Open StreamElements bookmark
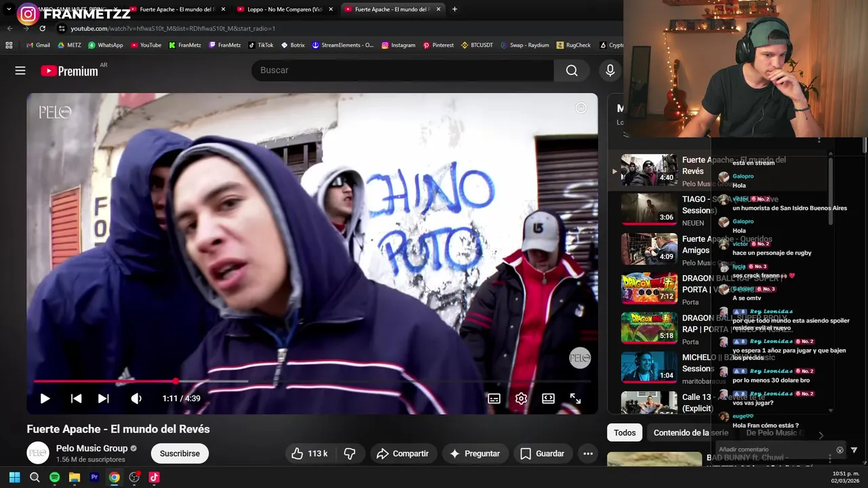The image size is (868, 488). coord(343,45)
